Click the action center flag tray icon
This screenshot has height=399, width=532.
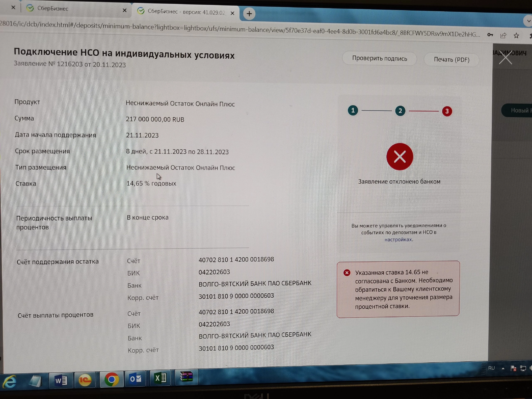click(x=513, y=368)
